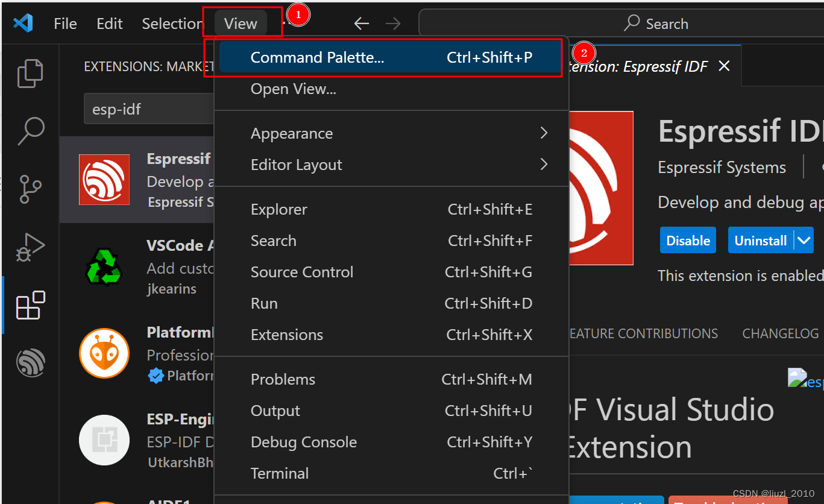Click the ESP-Engineer extension icon
The image size is (824, 504).
point(104,440)
